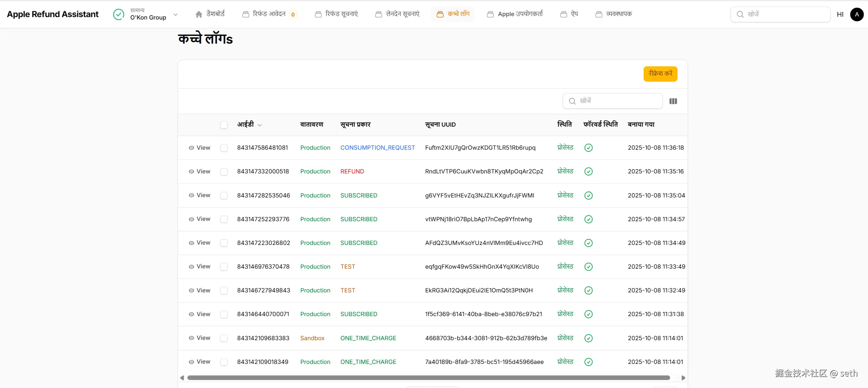Click the table's horizontal scrollbar

click(428, 378)
